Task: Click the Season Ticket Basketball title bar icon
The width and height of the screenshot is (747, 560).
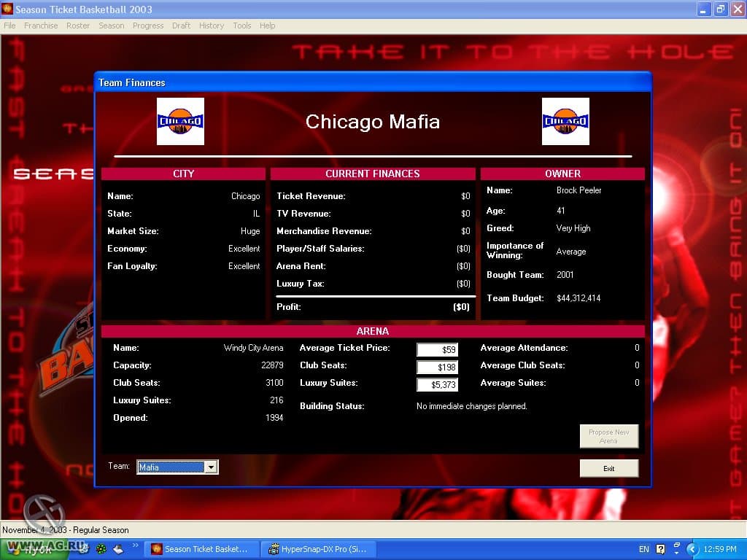Action: (x=7, y=9)
